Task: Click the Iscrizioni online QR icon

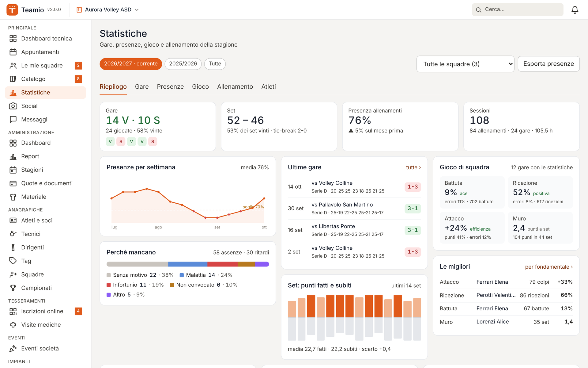Action: 13,311
